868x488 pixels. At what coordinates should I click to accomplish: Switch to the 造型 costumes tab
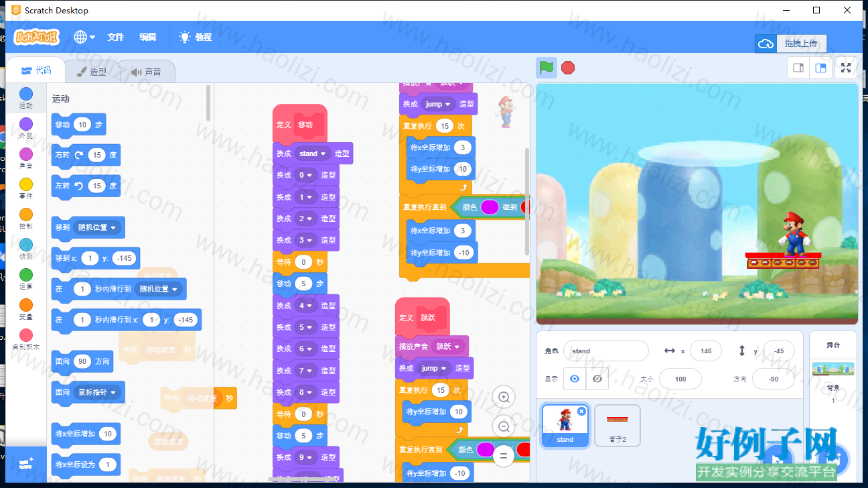tap(92, 71)
